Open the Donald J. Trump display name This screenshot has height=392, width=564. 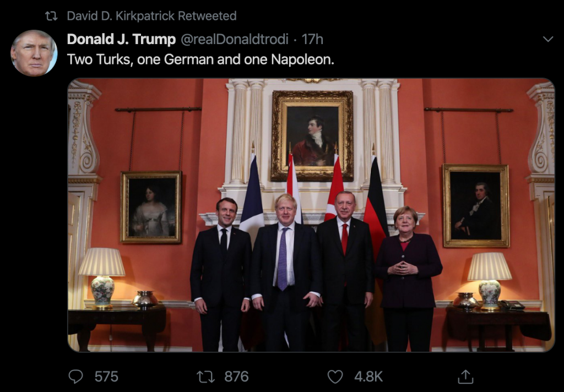[x=121, y=39]
